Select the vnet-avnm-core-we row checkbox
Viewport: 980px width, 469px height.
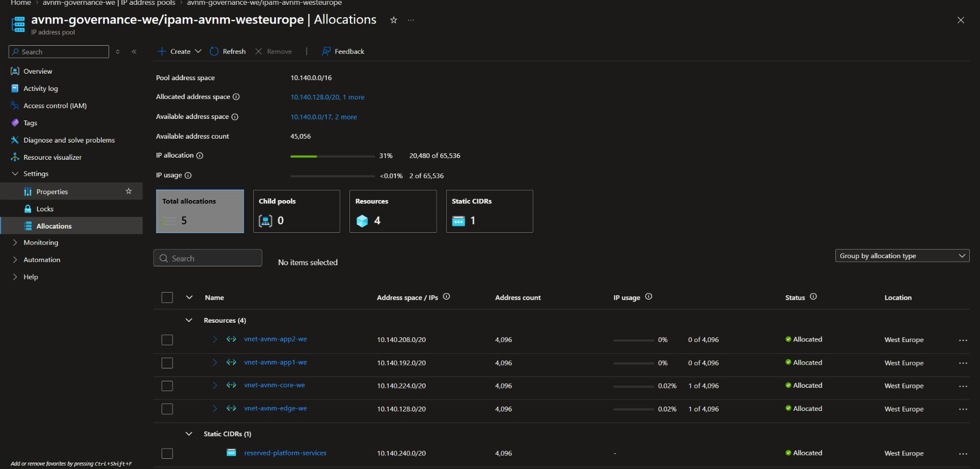(x=167, y=386)
